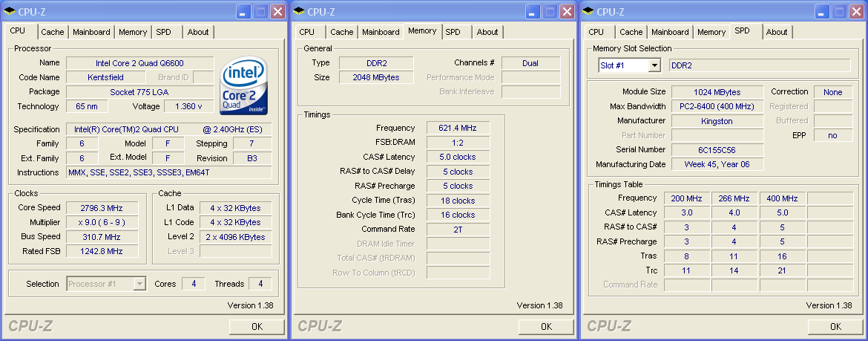This screenshot has height=341, width=868.
Task: Click the memory type field in the Memory window General group
Action: pos(376,63)
